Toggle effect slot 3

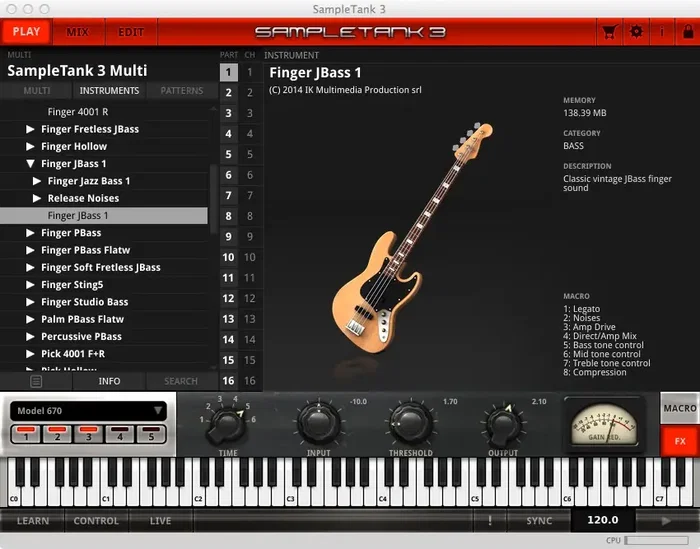click(88, 434)
